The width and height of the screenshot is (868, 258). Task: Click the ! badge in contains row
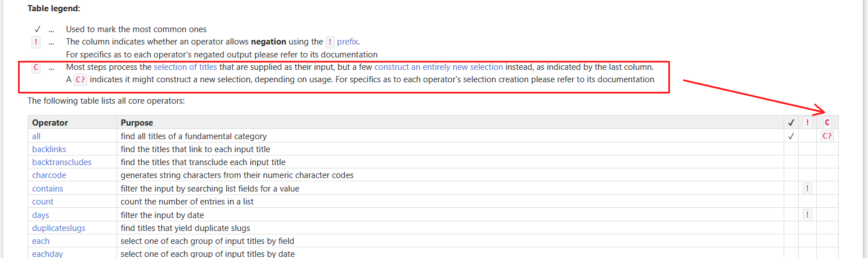[x=807, y=189]
